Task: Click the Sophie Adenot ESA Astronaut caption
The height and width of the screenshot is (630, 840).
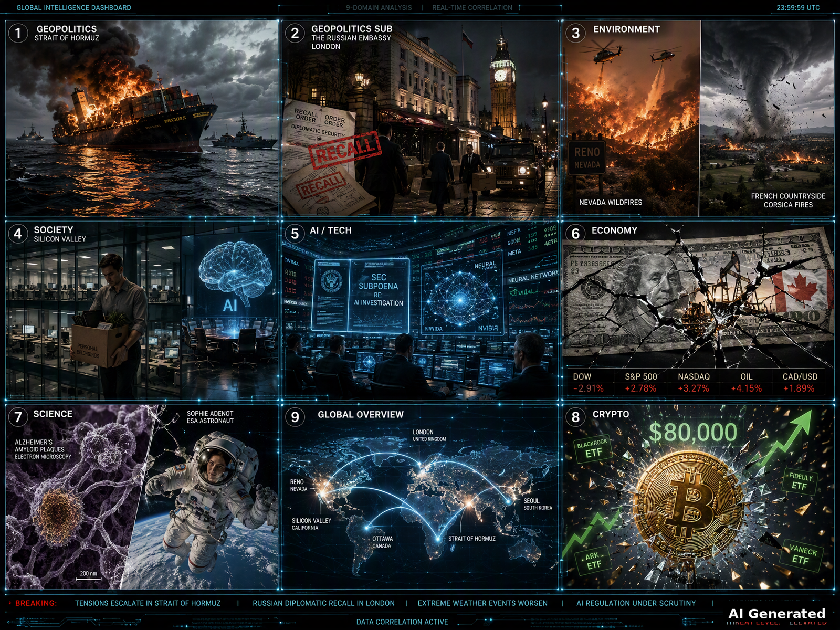Action: coord(210,417)
